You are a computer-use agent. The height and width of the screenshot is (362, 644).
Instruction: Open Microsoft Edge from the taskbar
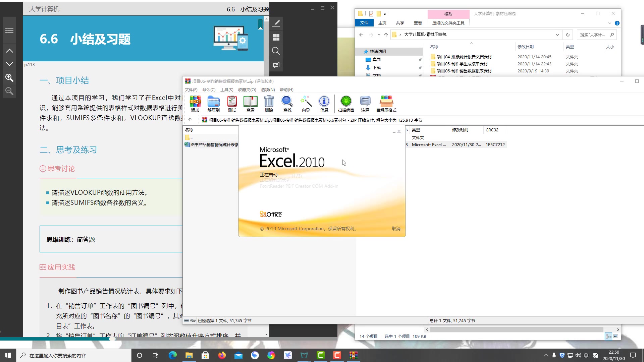(172, 355)
